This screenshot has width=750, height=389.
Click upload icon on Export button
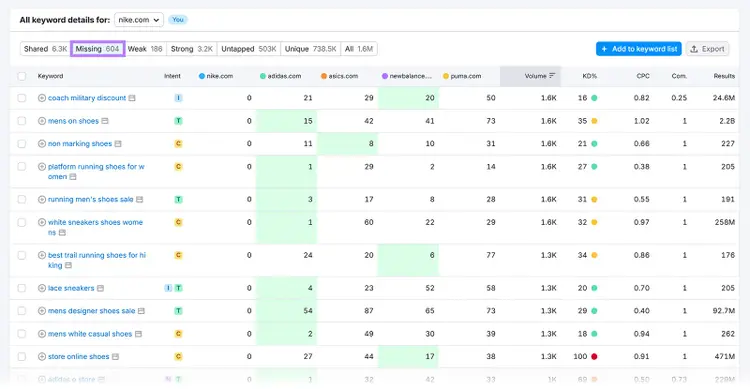click(x=694, y=49)
